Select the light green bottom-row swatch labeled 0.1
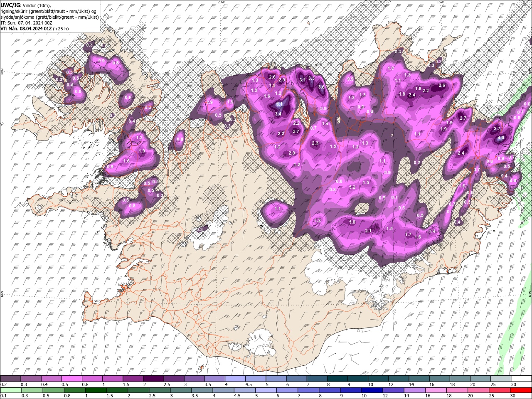Viewport: 532px width, 399px height. click(x=11, y=390)
